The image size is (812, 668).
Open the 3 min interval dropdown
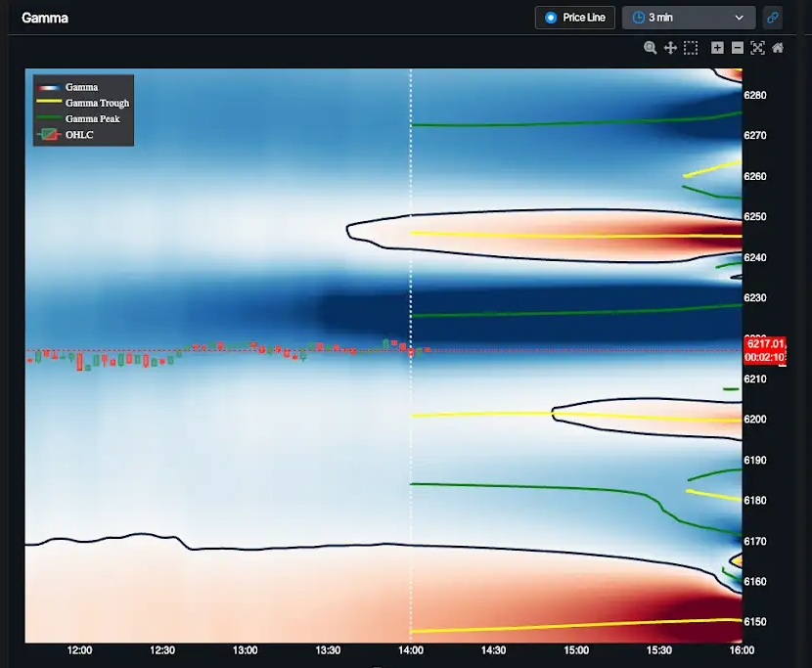tap(688, 18)
